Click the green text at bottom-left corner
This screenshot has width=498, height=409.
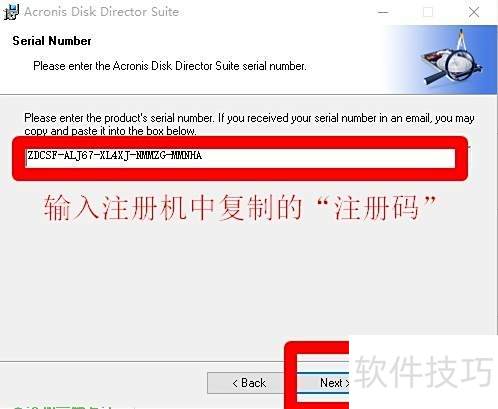point(63,407)
